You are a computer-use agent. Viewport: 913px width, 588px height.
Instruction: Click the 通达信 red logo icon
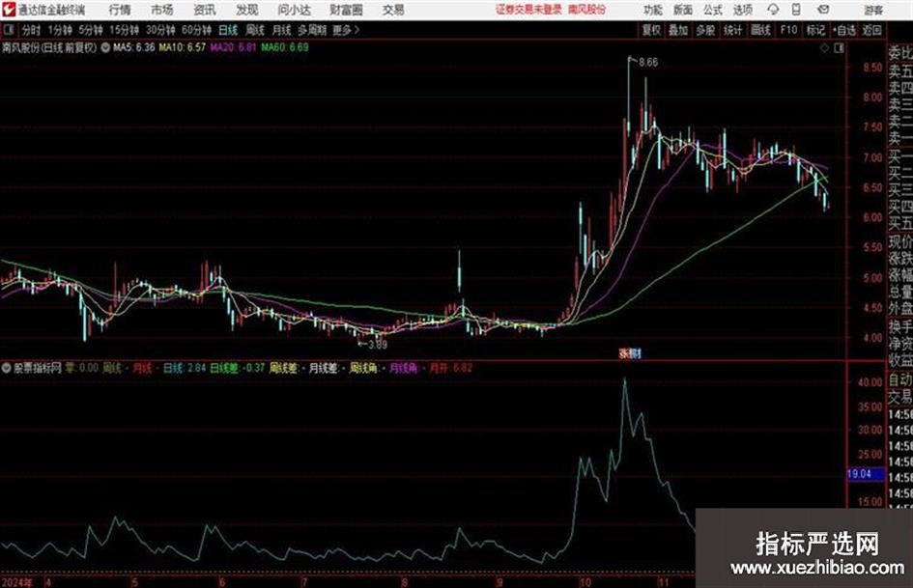[x=9, y=10]
